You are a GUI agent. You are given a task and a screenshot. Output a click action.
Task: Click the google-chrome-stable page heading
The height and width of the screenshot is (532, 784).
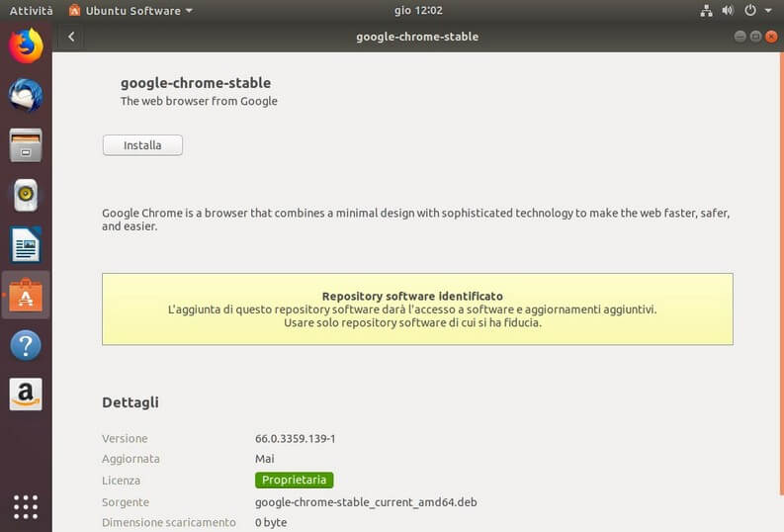[x=196, y=83]
